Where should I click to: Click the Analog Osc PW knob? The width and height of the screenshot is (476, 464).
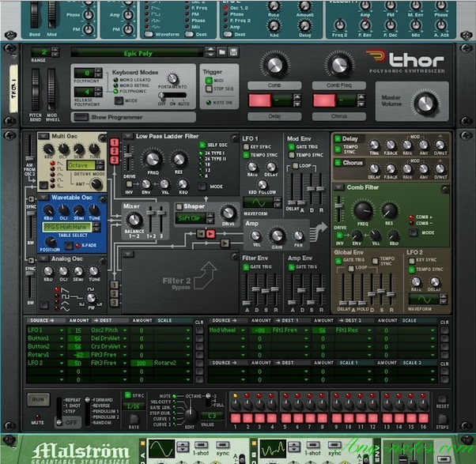(x=91, y=298)
